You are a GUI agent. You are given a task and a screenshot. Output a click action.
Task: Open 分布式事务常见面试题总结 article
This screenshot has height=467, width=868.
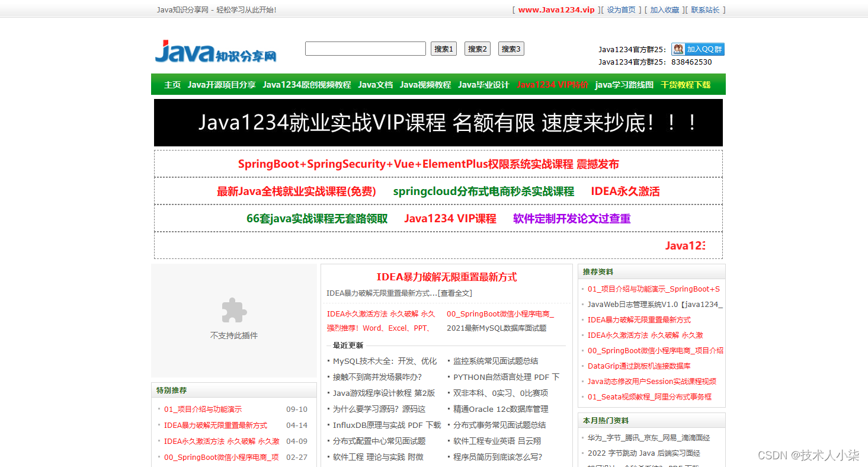(499, 425)
